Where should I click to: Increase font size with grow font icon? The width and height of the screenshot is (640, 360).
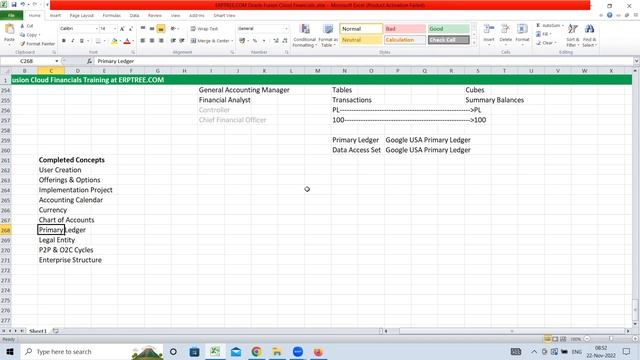pos(122,29)
